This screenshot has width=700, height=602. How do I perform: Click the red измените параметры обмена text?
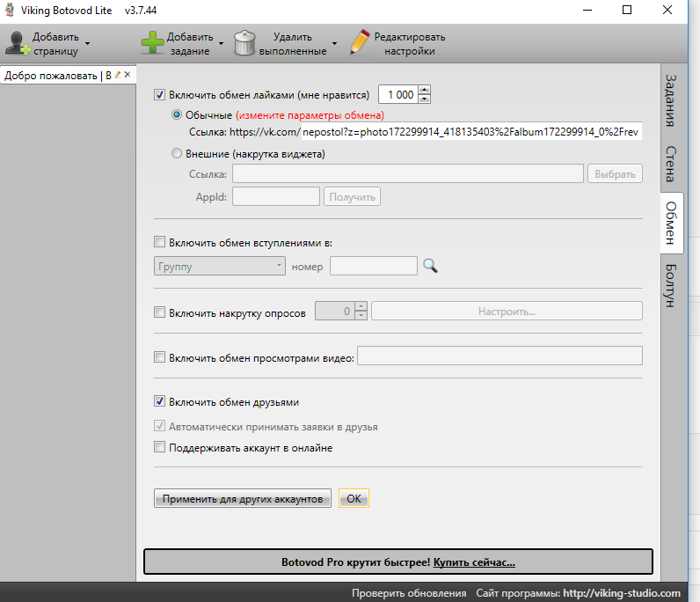coord(310,115)
